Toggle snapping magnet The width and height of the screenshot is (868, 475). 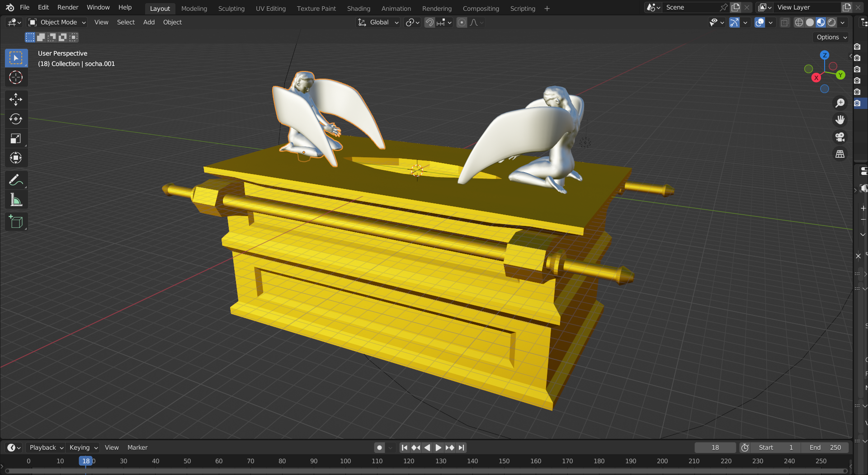point(429,22)
